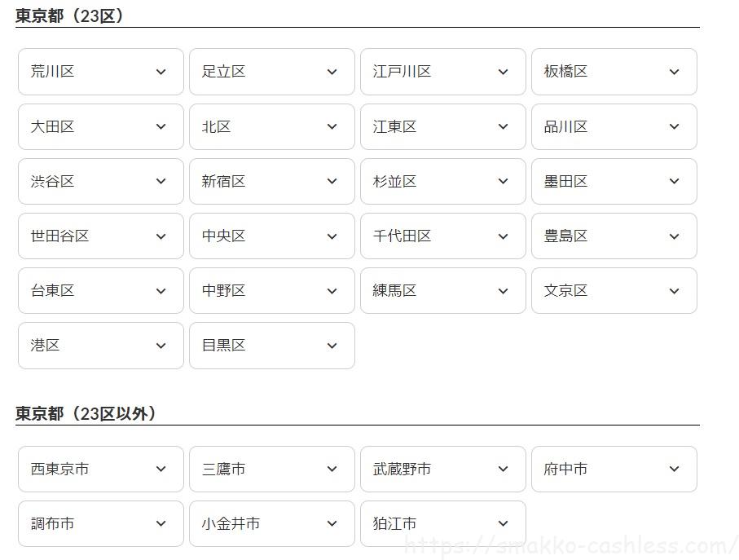Image resolution: width=739 pixels, height=560 pixels.
Task: Expand the 大田区 section
Action: 101,126
